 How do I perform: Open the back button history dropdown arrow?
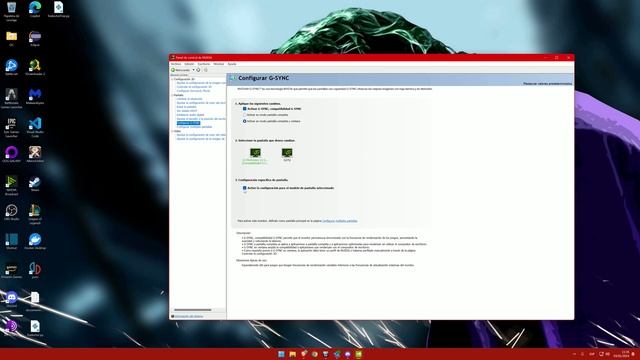click(193, 70)
